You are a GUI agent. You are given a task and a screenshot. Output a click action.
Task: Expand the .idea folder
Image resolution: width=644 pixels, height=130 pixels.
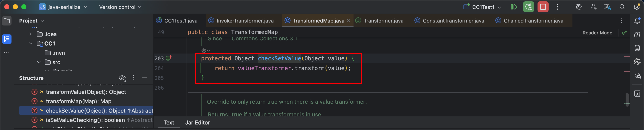[x=30, y=34]
